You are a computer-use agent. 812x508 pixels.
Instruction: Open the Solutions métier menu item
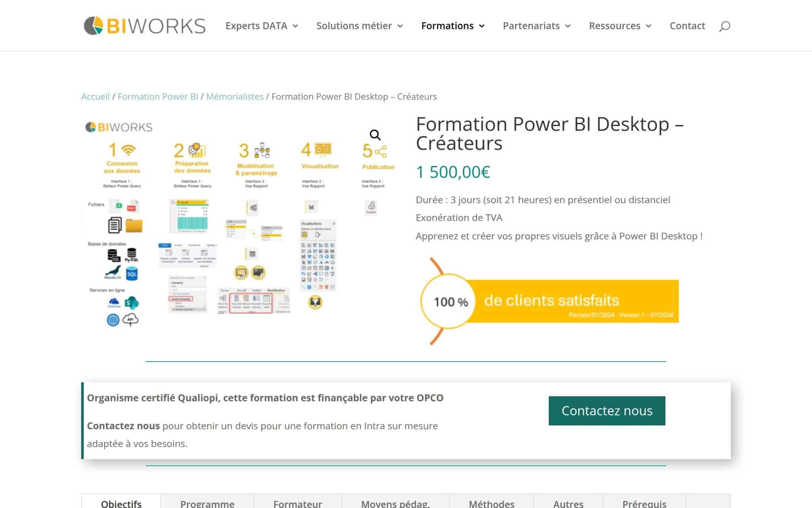click(x=354, y=26)
